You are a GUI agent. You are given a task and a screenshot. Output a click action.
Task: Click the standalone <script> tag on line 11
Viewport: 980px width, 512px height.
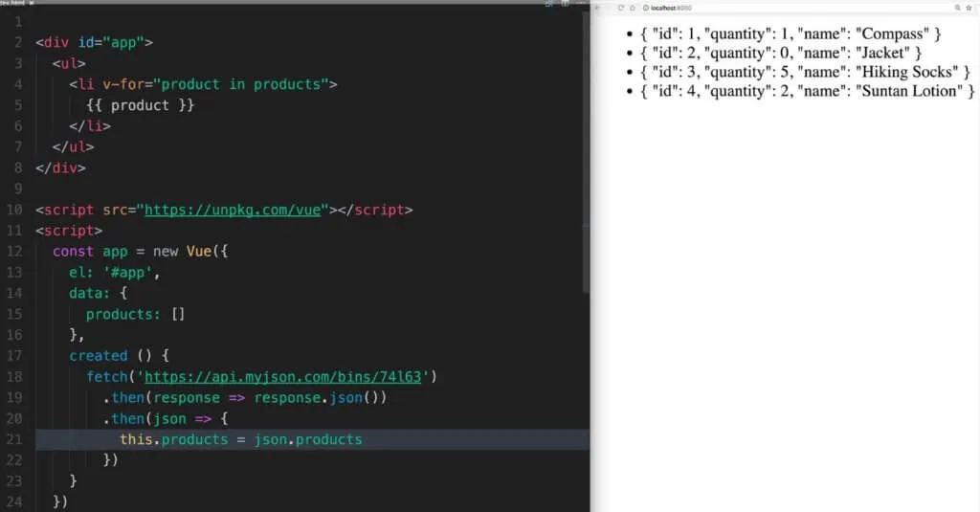pos(69,230)
